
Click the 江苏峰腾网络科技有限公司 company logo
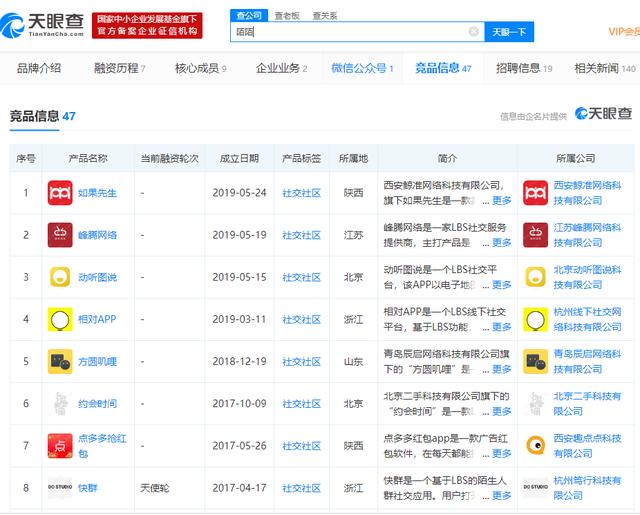[x=536, y=235]
